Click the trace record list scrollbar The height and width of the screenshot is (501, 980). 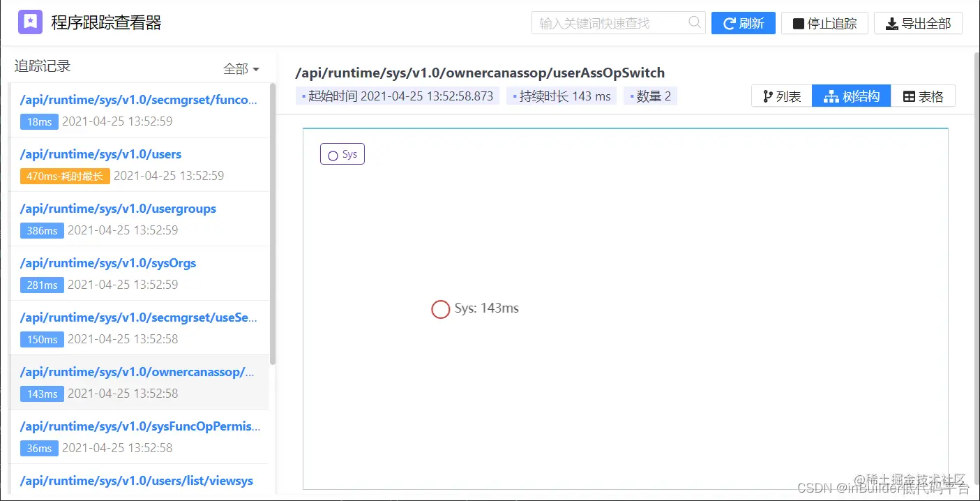click(x=273, y=223)
